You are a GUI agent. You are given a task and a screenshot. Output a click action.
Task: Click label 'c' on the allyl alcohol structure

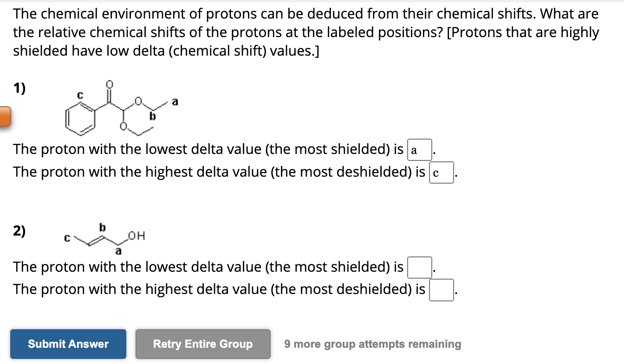[66, 238]
